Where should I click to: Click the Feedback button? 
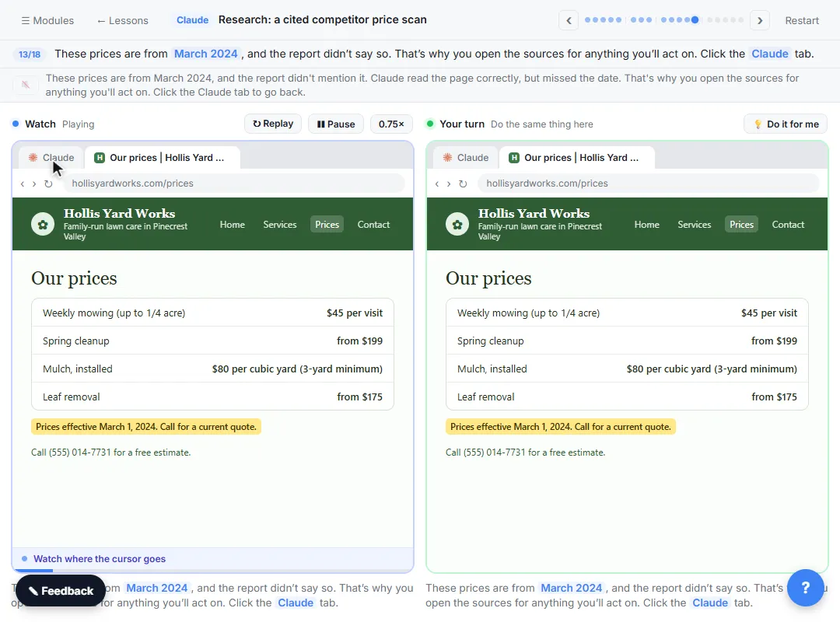(61, 590)
